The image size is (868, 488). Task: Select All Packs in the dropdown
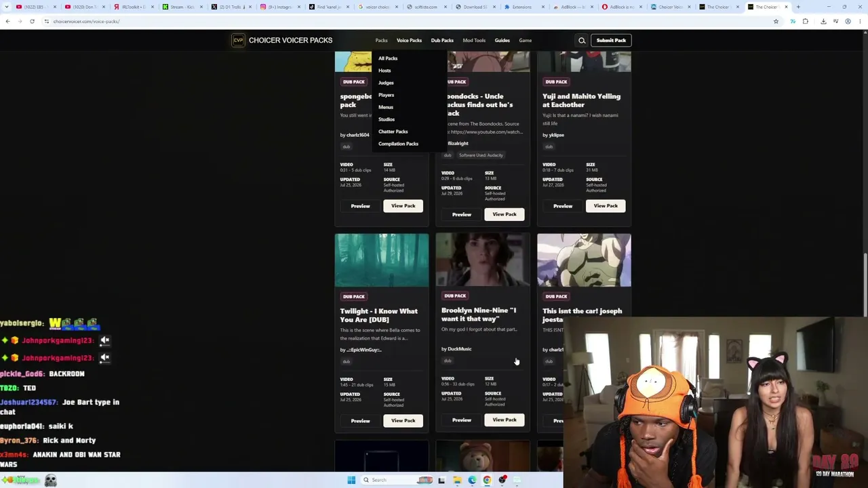point(388,58)
